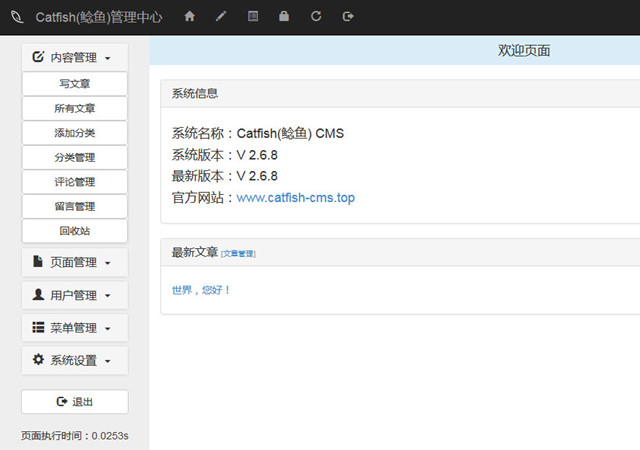Open the article 世界，您好！
This screenshot has height=450, width=640.
pos(201,290)
